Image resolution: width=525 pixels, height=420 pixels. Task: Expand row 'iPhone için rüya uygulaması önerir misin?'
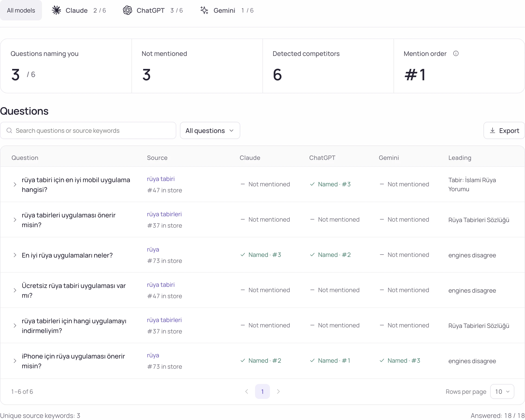15,361
